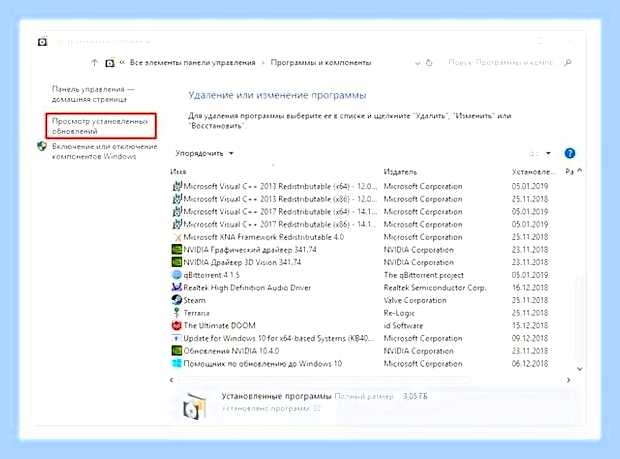Image resolution: width=620 pixels, height=459 pixels.
Task: Click the window title bar control panel icon
Action: (x=42, y=41)
